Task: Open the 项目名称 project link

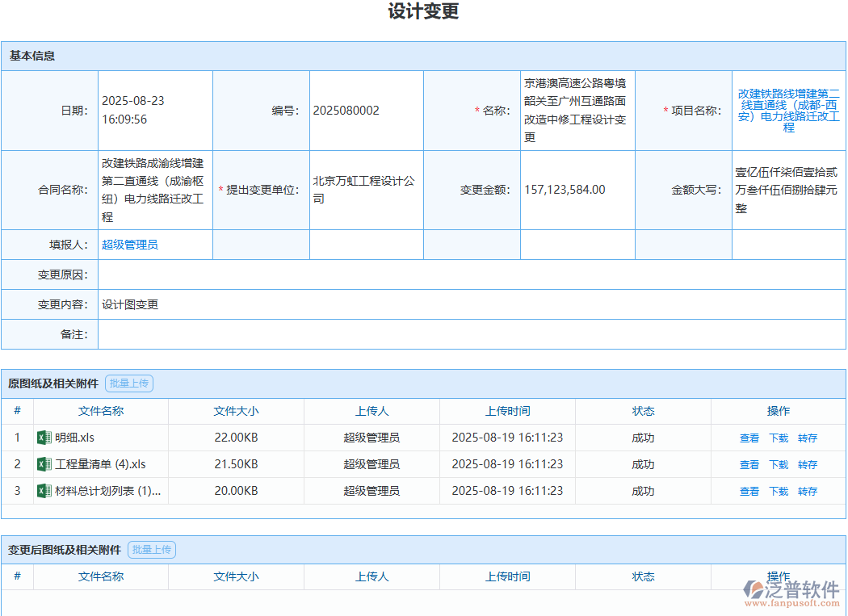Action: (x=787, y=111)
